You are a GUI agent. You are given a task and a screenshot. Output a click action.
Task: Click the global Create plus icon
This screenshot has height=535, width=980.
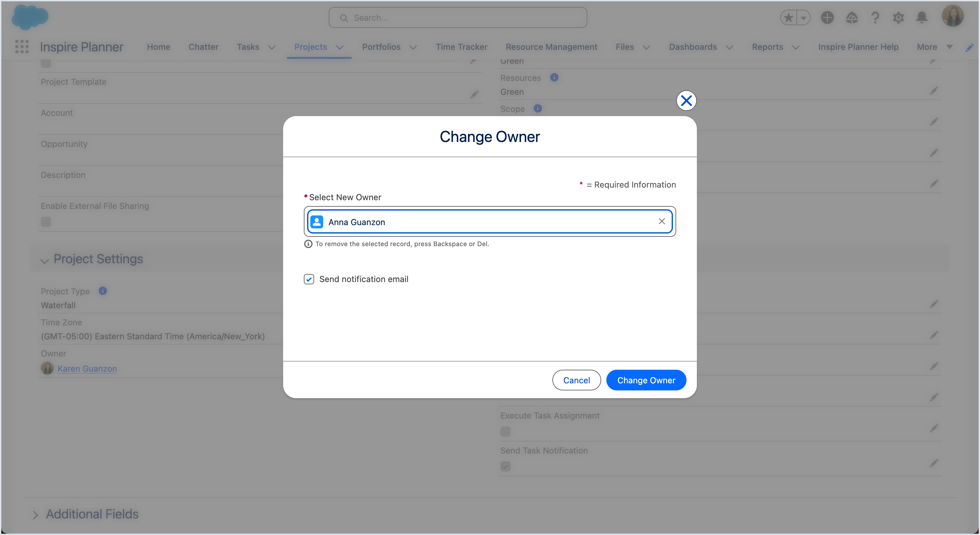827,17
